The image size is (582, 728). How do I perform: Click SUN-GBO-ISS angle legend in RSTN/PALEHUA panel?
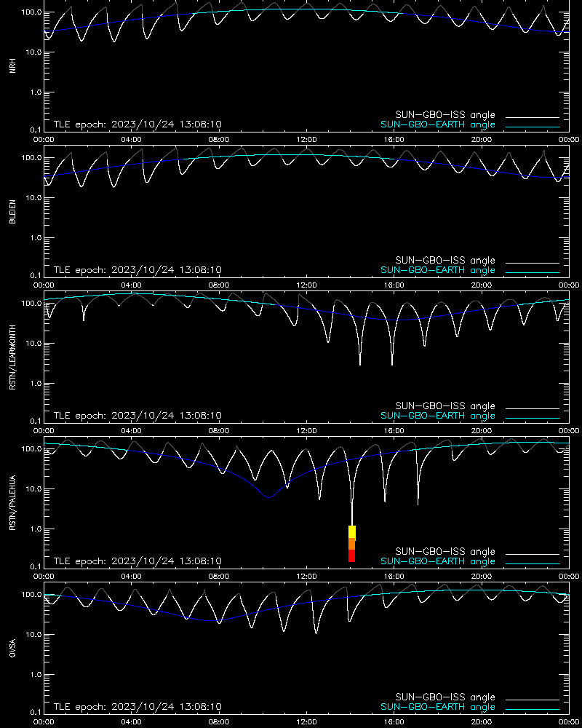445,552
